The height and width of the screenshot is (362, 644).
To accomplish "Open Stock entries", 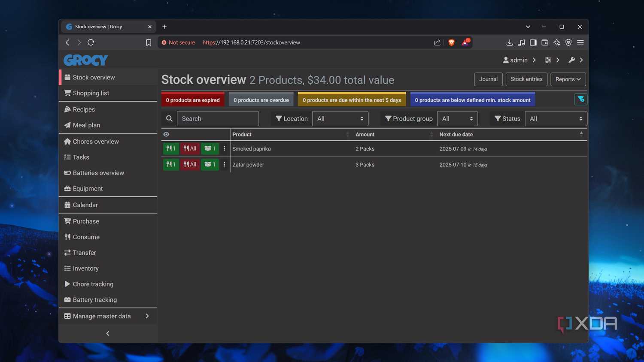I will pyautogui.click(x=526, y=79).
